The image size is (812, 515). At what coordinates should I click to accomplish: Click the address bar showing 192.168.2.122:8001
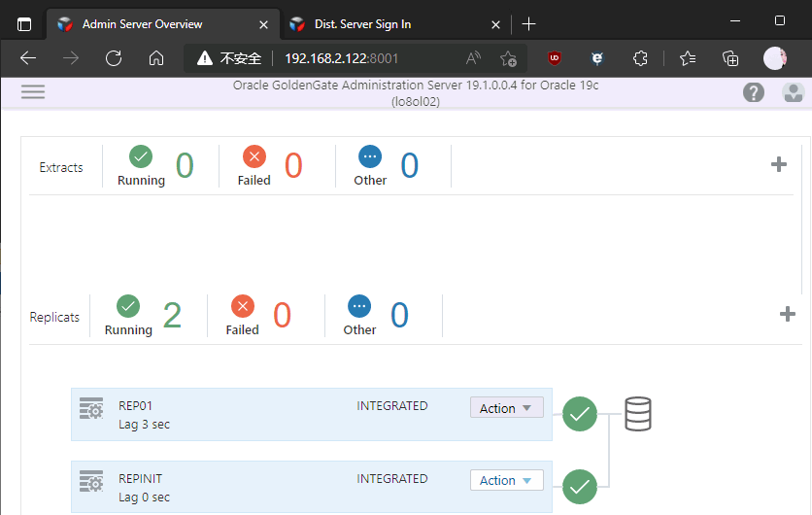point(340,58)
